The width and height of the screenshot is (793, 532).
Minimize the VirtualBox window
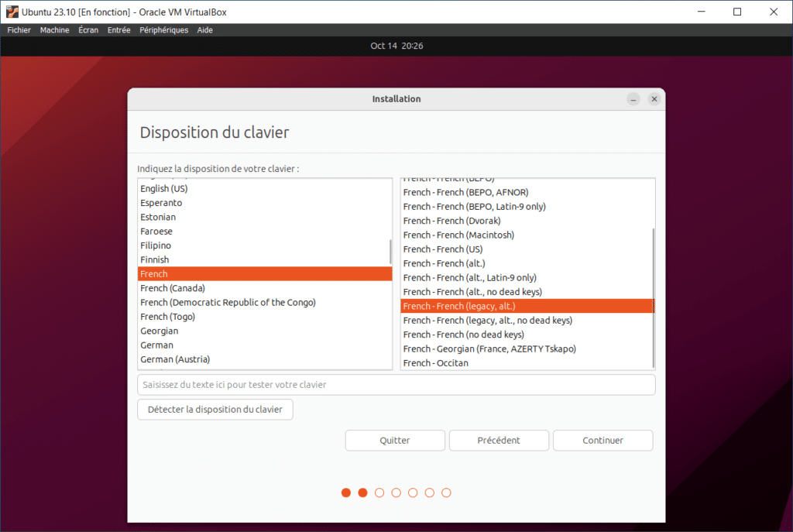tap(702, 12)
